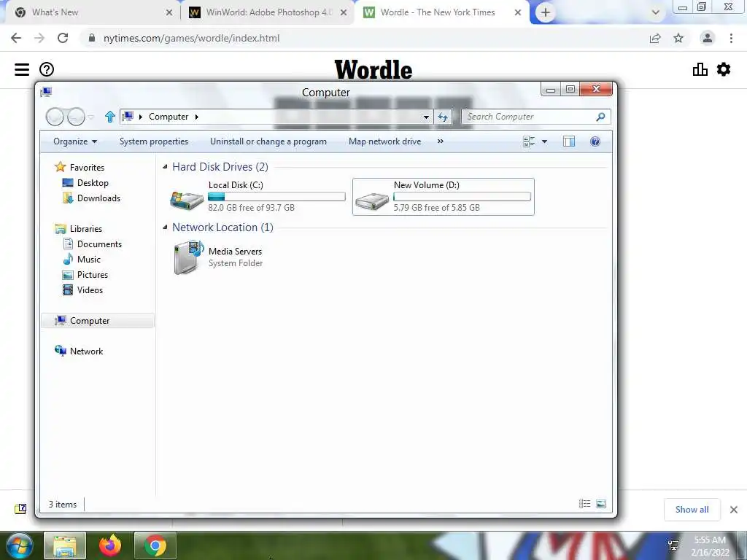Viewport: 747px width, 560px height.
Task: Select Media Servers icon
Action: click(189, 257)
